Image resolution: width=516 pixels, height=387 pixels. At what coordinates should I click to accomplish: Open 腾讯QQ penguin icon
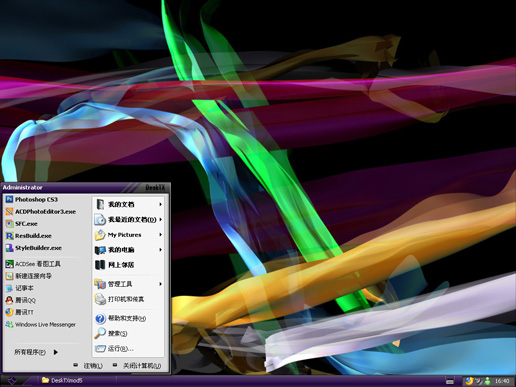coord(9,300)
